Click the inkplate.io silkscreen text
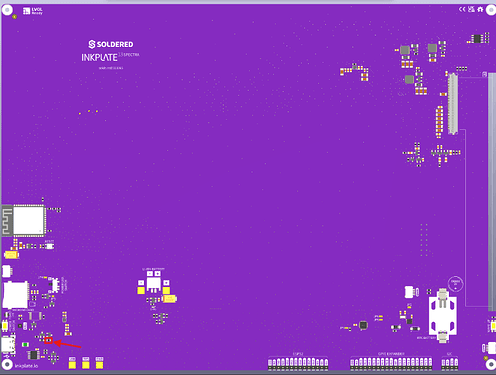The height and width of the screenshot is (375, 496). pyautogui.click(x=26, y=366)
